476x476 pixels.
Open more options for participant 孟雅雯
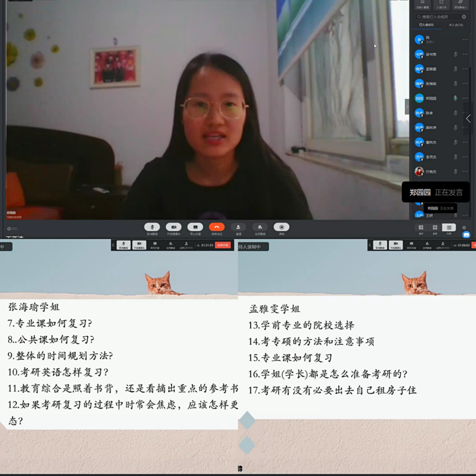[x=465, y=69]
